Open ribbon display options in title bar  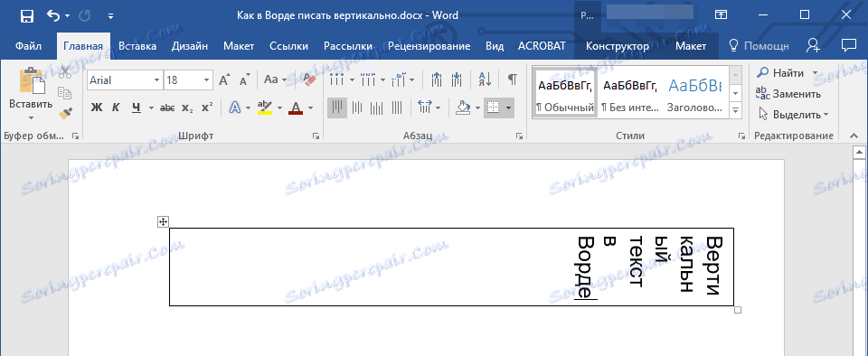[721, 15]
